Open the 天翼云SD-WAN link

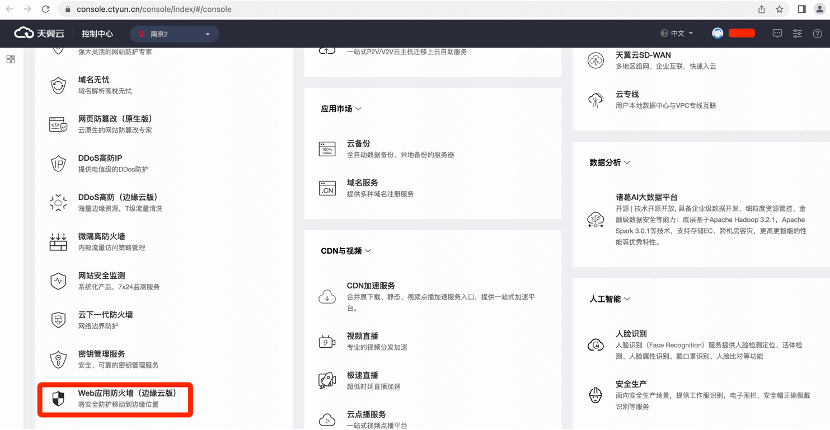pyautogui.click(x=643, y=55)
